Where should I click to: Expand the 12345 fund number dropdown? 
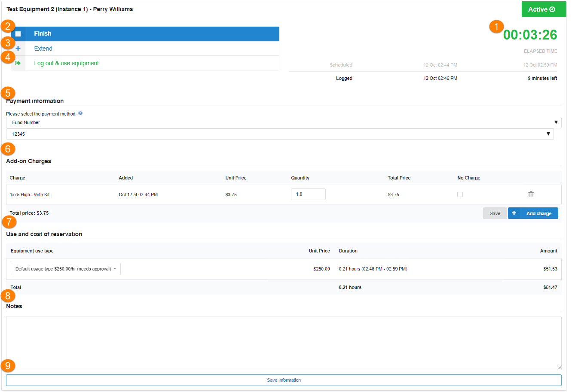(279, 134)
